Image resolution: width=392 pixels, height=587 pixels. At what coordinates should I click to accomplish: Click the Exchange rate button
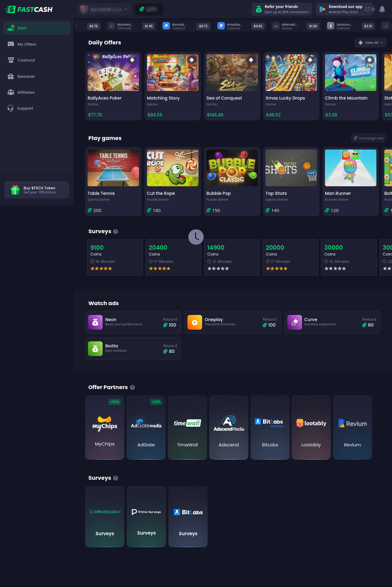(x=368, y=138)
